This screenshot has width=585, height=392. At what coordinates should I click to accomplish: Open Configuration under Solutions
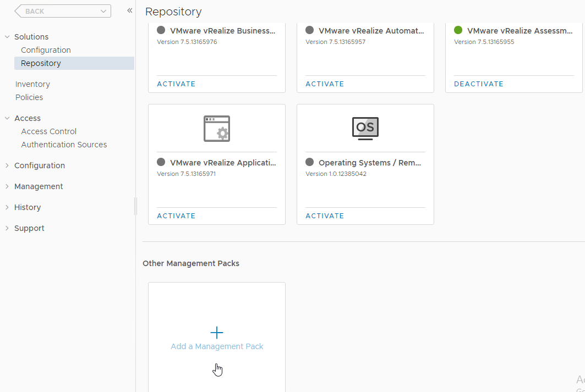(46, 50)
